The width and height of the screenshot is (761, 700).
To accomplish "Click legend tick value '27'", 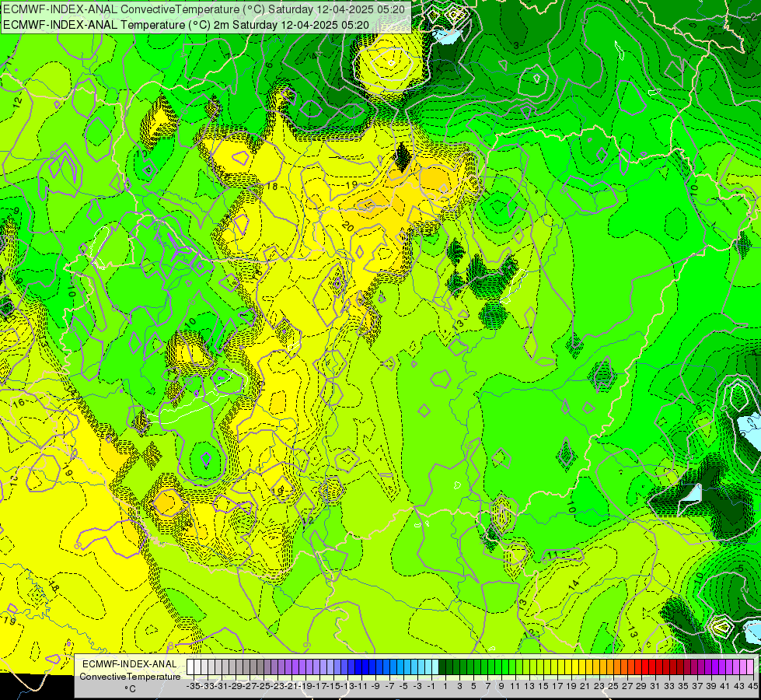I will pos(627,686).
